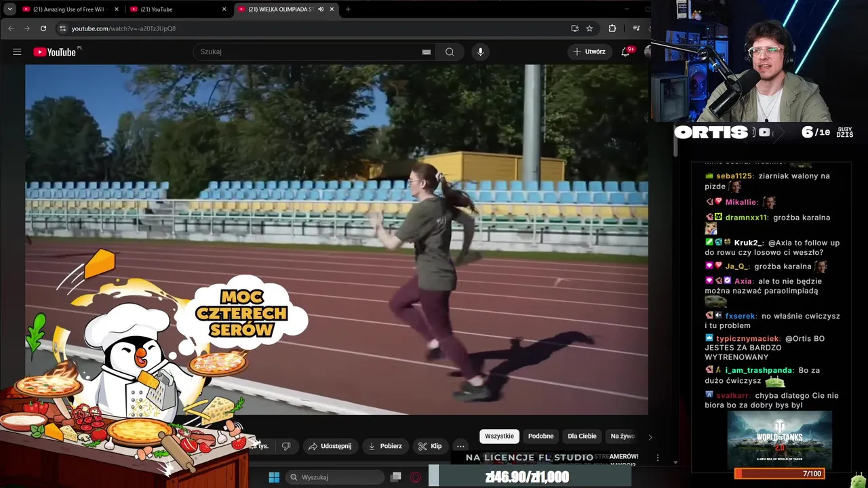Reload the current page
Screen dimensions: 868x488
(x=43, y=28)
